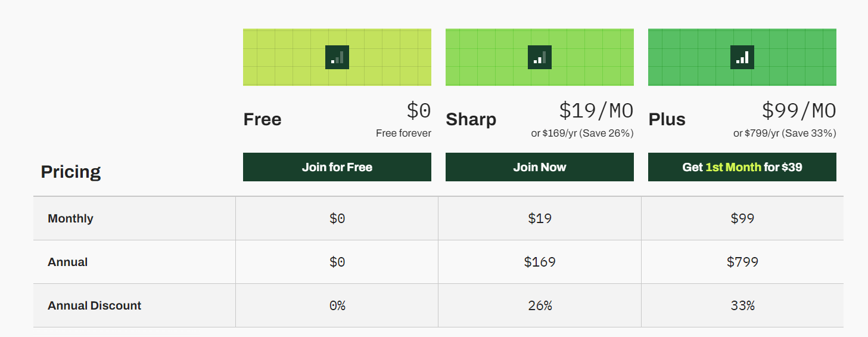Click the $99/MO Plus price text
This screenshot has height=337, width=868.
799,110
